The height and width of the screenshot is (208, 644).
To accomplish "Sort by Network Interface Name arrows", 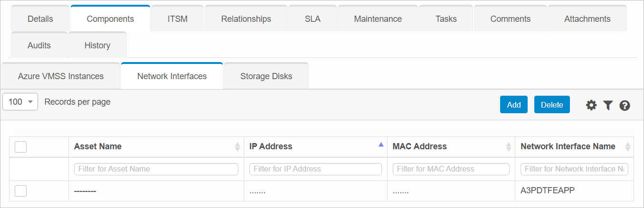I will coord(628,147).
